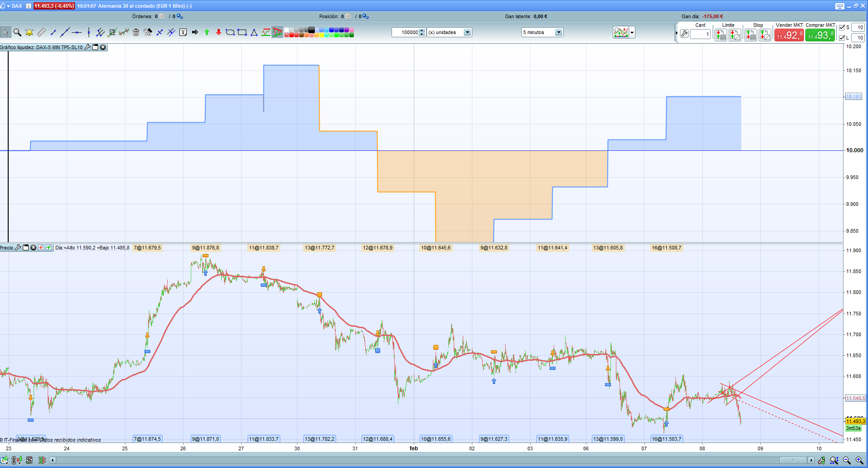Click the S stop distance field

click(858, 27)
